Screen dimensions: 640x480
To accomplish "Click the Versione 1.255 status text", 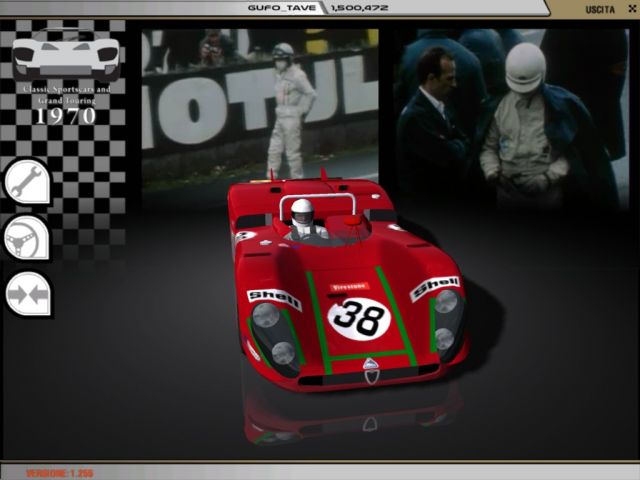I will coord(60,473).
